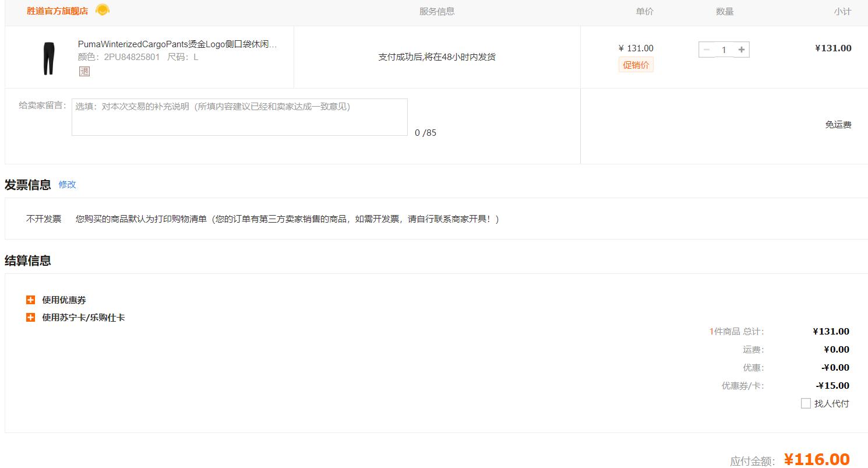Click the 颜色: 2PU84825801 attribute text

point(118,57)
